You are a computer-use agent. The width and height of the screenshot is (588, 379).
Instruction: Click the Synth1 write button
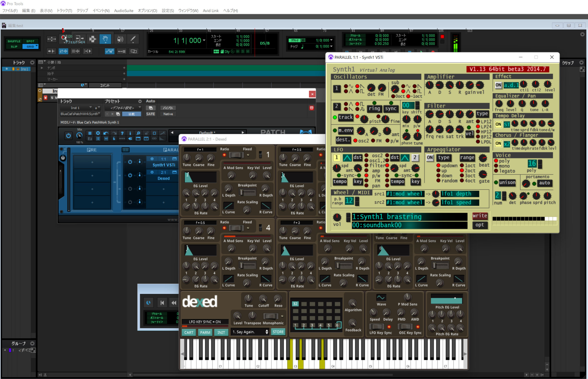click(480, 216)
